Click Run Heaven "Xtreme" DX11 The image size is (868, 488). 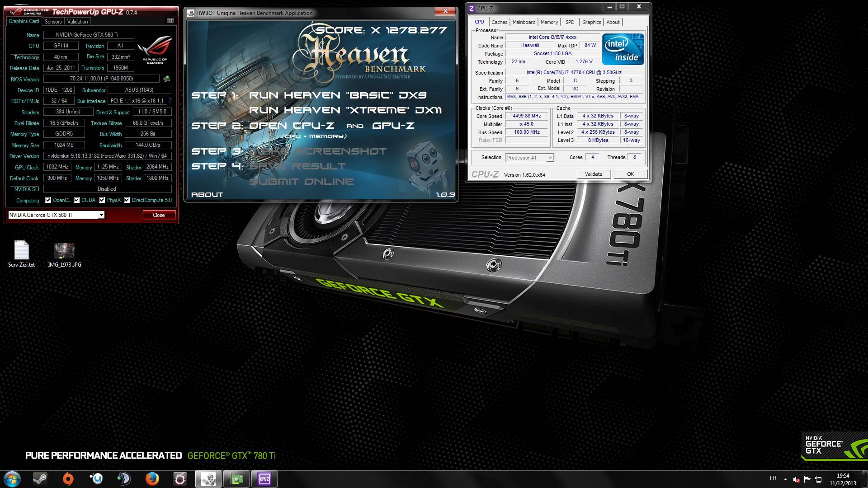(345, 110)
